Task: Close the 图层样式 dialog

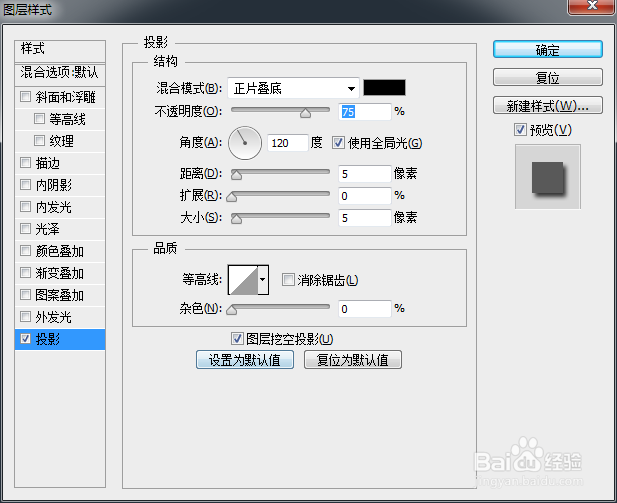Action: (592, 6)
